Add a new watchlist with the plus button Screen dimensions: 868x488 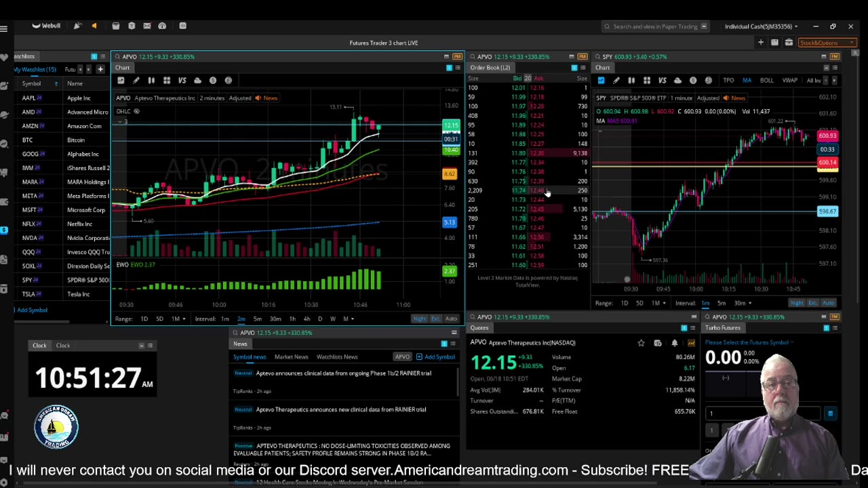click(100, 69)
